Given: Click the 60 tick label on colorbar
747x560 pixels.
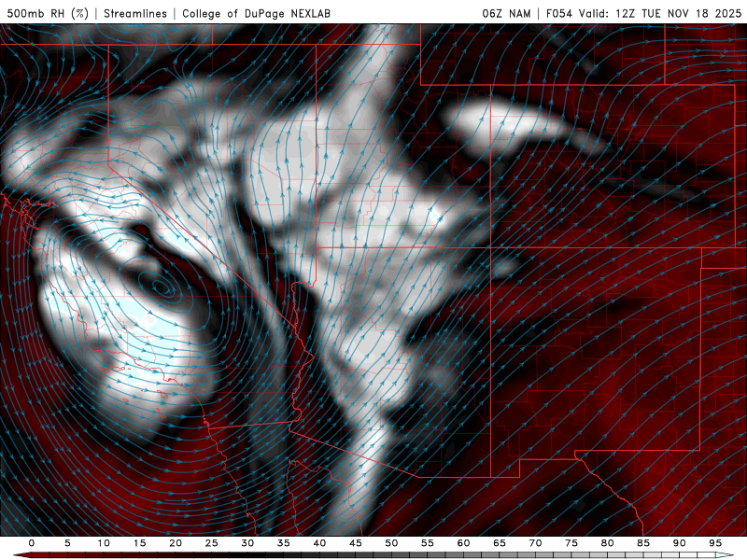Looking at the screenshot, I should pos(463,543).
